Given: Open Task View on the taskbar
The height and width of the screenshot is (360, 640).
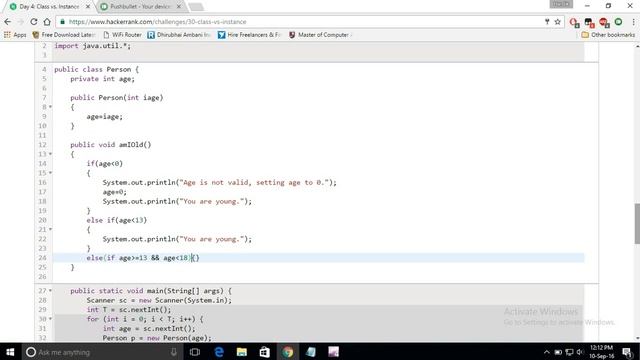Looking at the screenshot, I should point(195,352).
